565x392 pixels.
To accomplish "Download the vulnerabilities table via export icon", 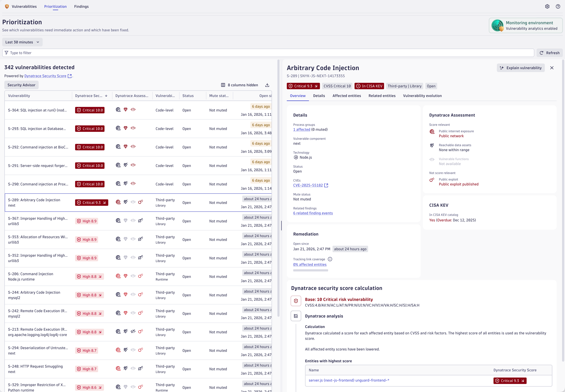I will coord(267,85).
